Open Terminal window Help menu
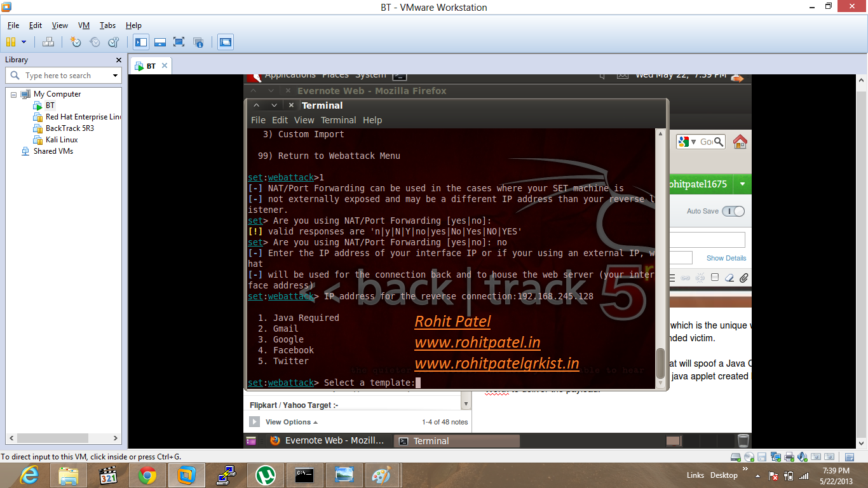 click(372, 120)
